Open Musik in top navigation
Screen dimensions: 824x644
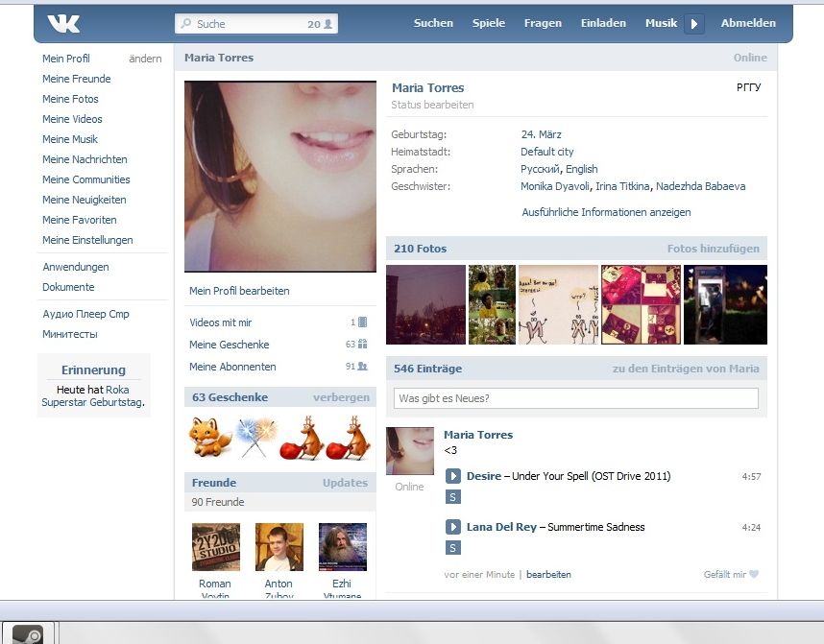(x=661, y=23)
